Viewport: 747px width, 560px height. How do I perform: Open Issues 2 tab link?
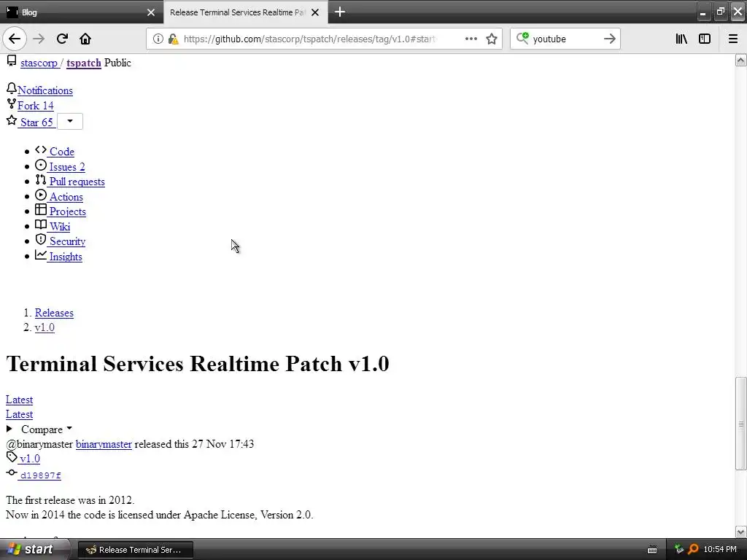pyautogui.click(x=66, y=167)
